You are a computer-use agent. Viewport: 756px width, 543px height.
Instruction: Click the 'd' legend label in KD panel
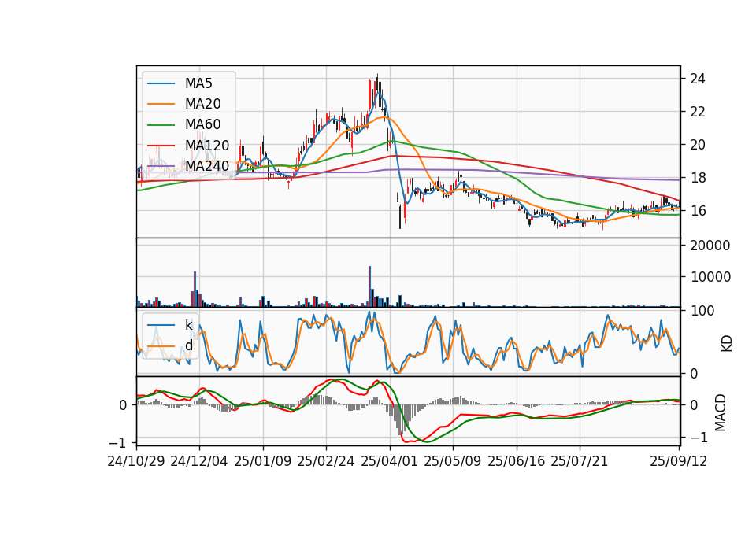click(x=188, y=345)
